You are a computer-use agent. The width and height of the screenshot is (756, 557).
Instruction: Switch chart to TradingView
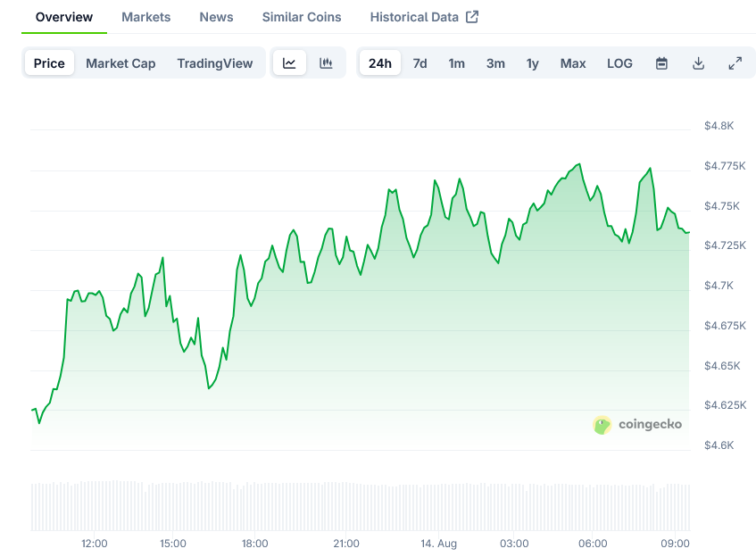point(214,63)
